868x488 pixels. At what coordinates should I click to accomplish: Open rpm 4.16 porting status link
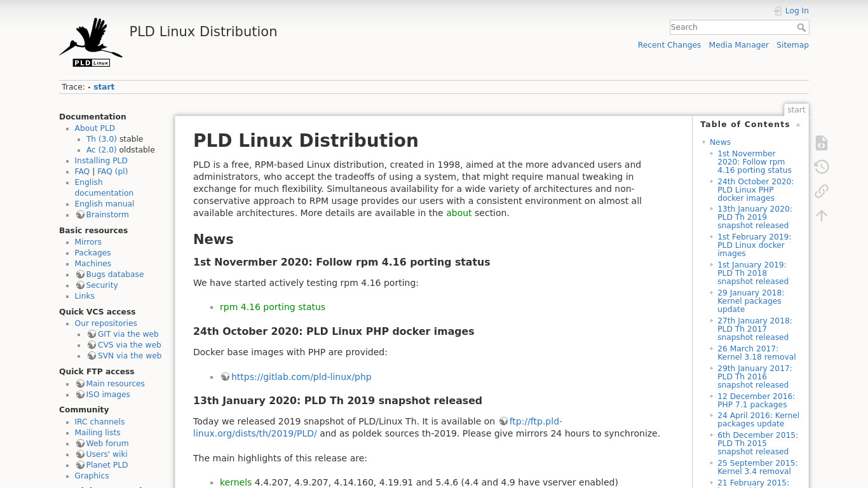[x=273, y=307]
